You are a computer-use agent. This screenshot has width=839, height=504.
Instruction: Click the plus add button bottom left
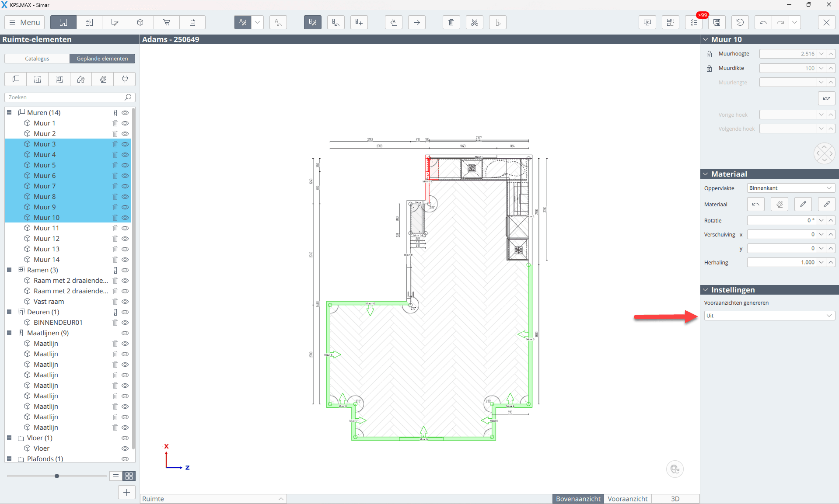[126, 492]
